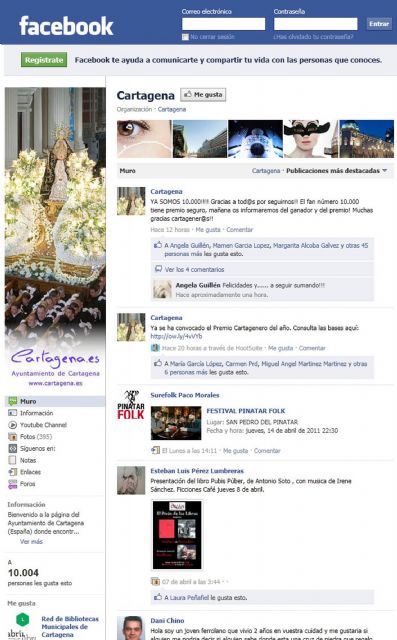Open the Información sidebar item

pos(36,413)
